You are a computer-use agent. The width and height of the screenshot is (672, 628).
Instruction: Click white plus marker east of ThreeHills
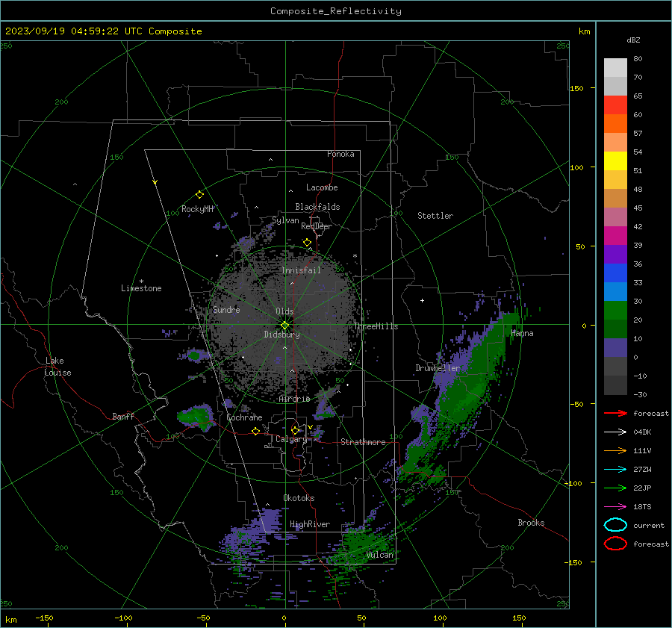click(x=422, y=300)
